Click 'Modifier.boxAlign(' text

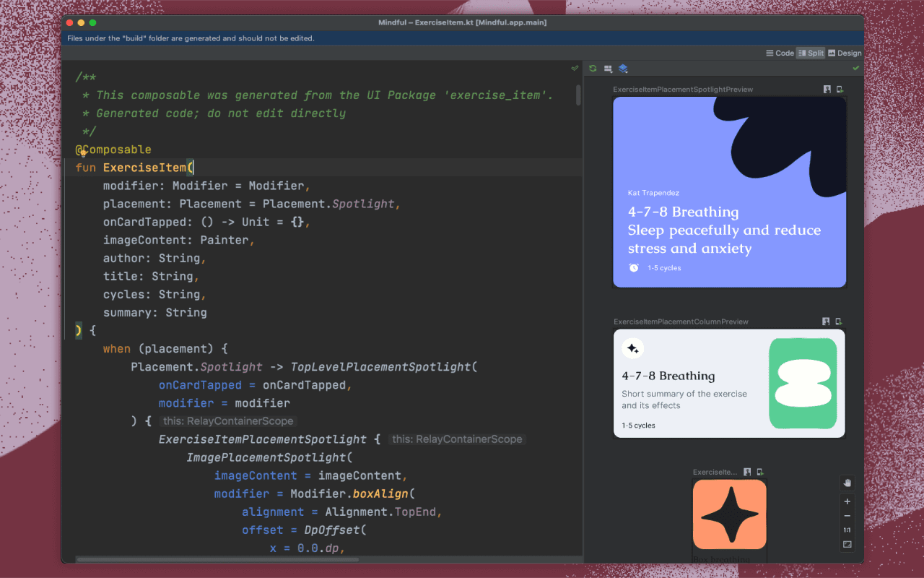point(352,493)
